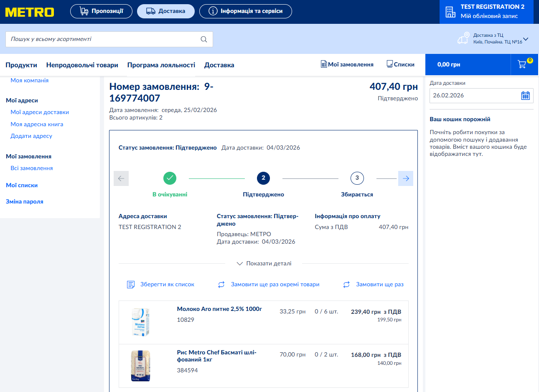Click the order total 407,40 грн heading

[394, 87]
